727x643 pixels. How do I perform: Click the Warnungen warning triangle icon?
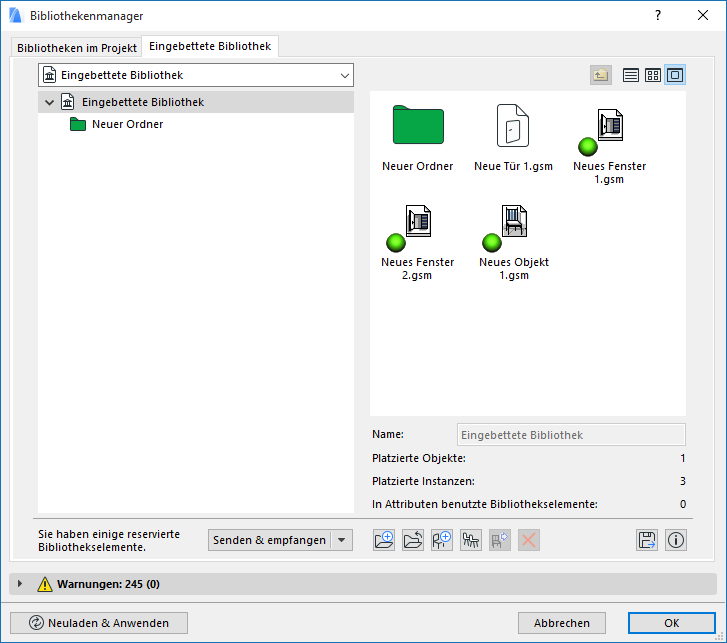tap(45, 584)
